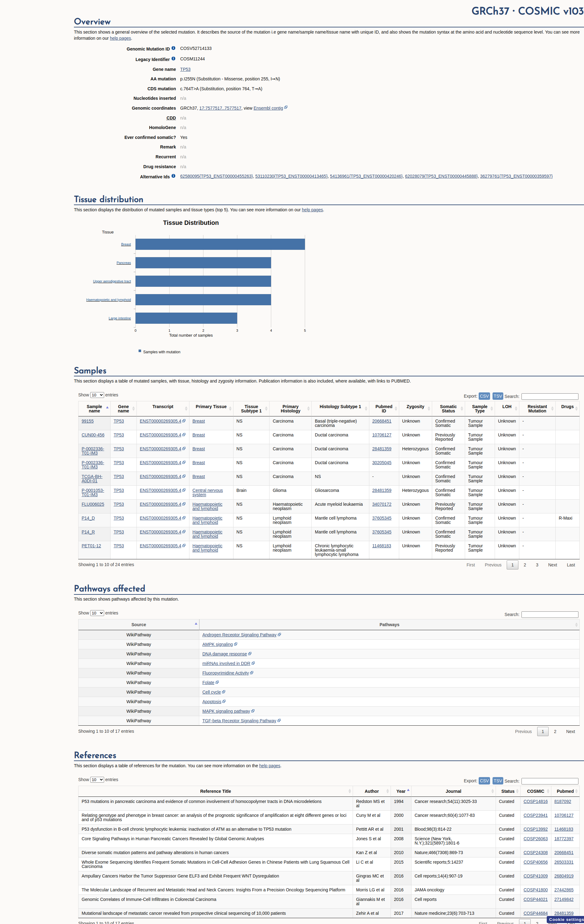Click external link icon for sample 99155 transcript

pyautogui.click(x=184, y=421)
